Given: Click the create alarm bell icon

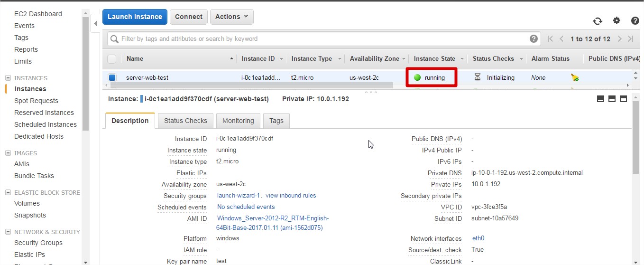Looking at the screenshot, I should click(575, 77).
